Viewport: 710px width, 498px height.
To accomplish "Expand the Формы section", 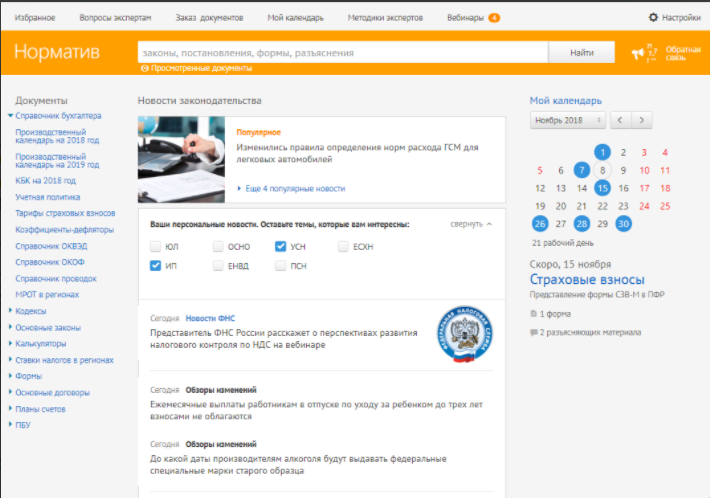I will coord(10,376).
